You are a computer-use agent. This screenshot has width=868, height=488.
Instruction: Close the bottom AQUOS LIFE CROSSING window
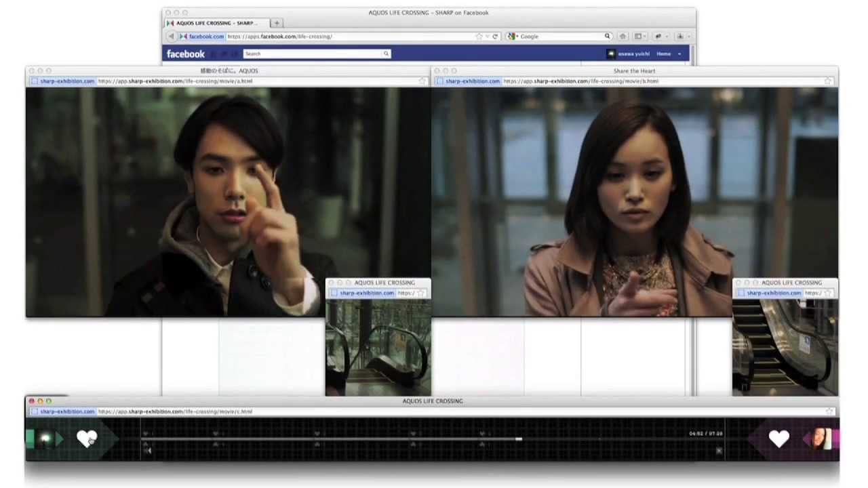point(31,401)
